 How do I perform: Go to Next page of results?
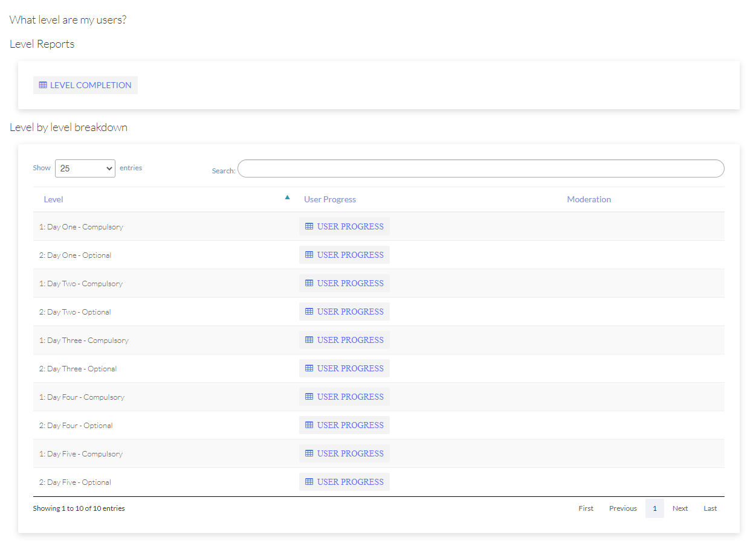click(680, 508)
